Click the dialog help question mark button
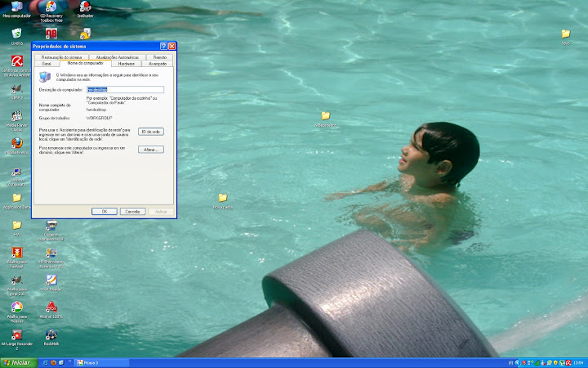 [163, 46]
